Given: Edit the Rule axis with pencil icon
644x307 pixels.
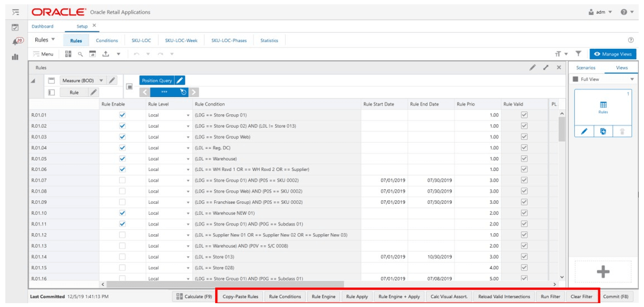Looking at the screenshot, I should point(94,92).
